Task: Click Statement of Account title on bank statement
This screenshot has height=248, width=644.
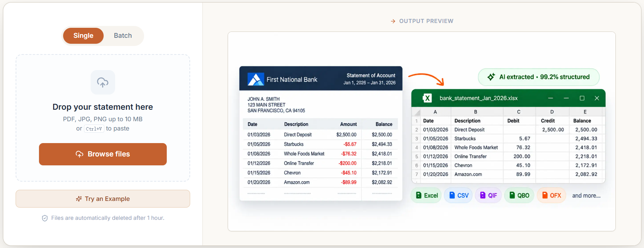Action: 371,75
